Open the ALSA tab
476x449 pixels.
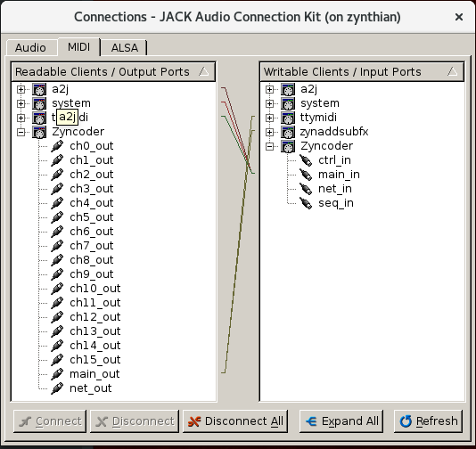125,47
